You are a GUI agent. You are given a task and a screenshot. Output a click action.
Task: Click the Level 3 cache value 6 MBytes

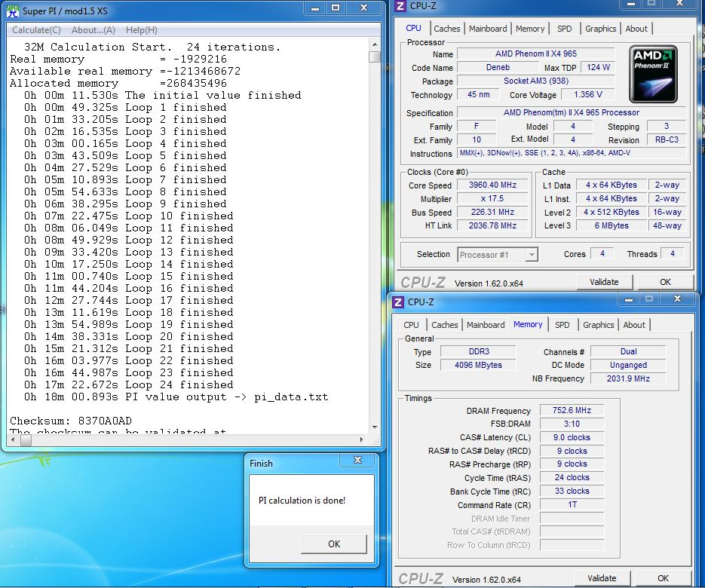[x=612, y=225]
